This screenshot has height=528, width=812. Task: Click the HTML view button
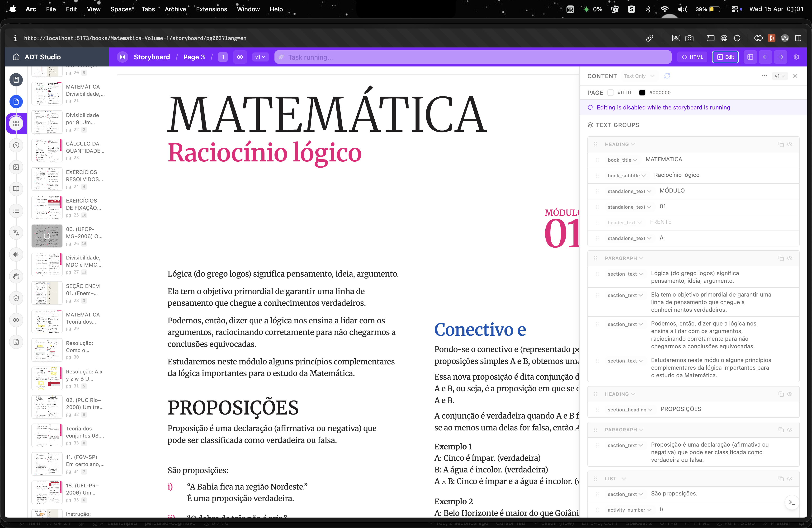692,57
